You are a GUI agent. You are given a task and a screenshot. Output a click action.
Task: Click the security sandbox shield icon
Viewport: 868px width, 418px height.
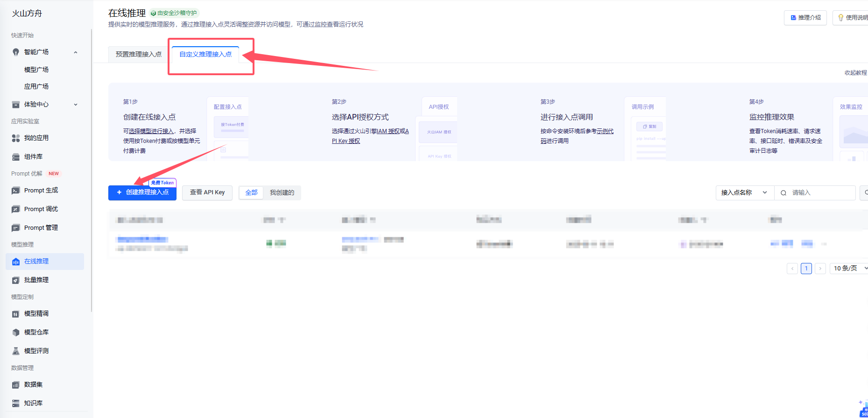[x=153, y=13]
